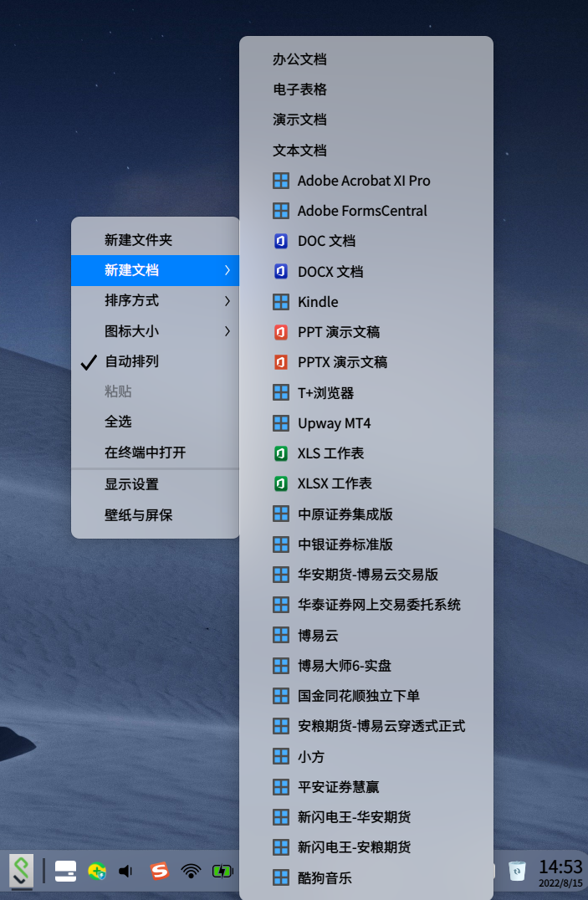Select 电子表格 in the submenu
The width and height of the screenshot is (588, 900).
coord(366,89)
